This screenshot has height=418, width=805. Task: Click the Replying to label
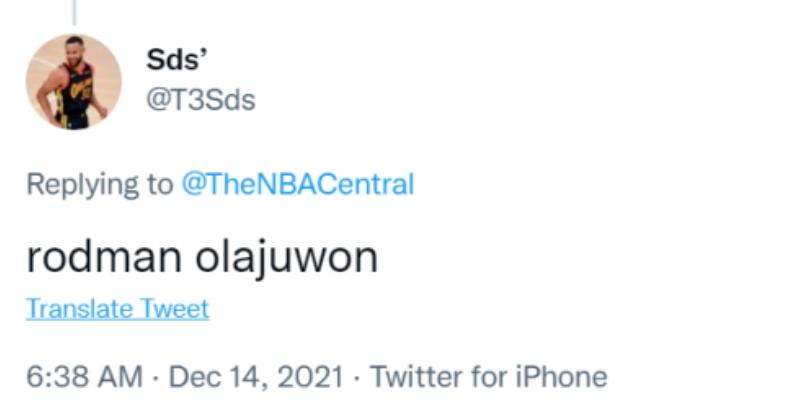point(99,185)
